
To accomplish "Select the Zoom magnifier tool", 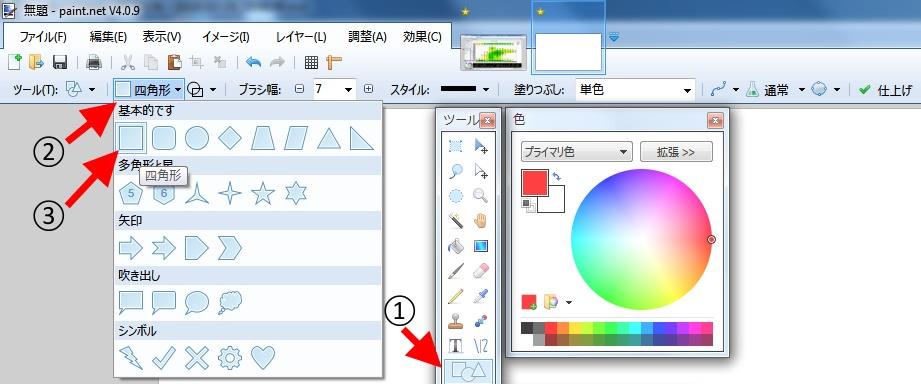I will pos(481,195).
